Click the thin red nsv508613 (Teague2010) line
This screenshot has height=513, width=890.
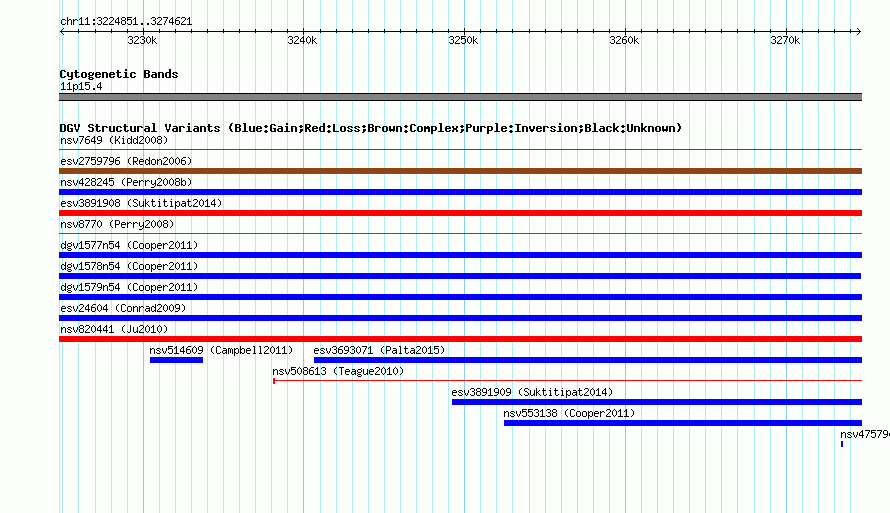pyautogui.click(x=567, y=381)
